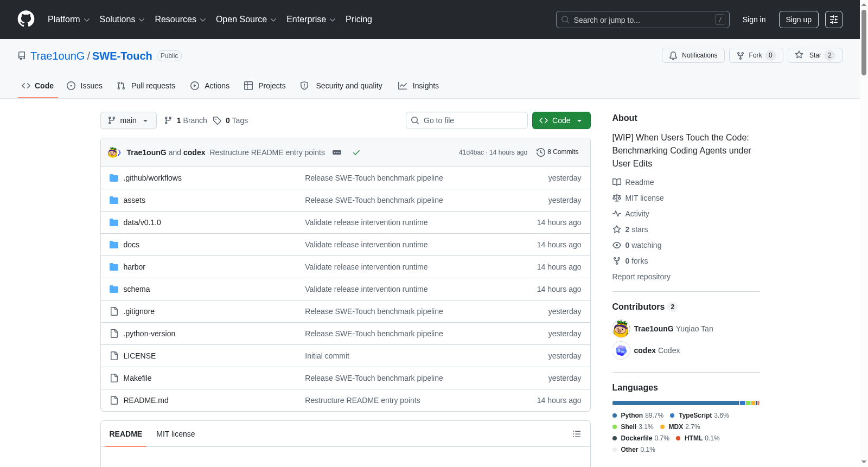The image size is (868, 467).
Task: Open the docs folder
Action: pyautogui.click(x=131, y=245)
